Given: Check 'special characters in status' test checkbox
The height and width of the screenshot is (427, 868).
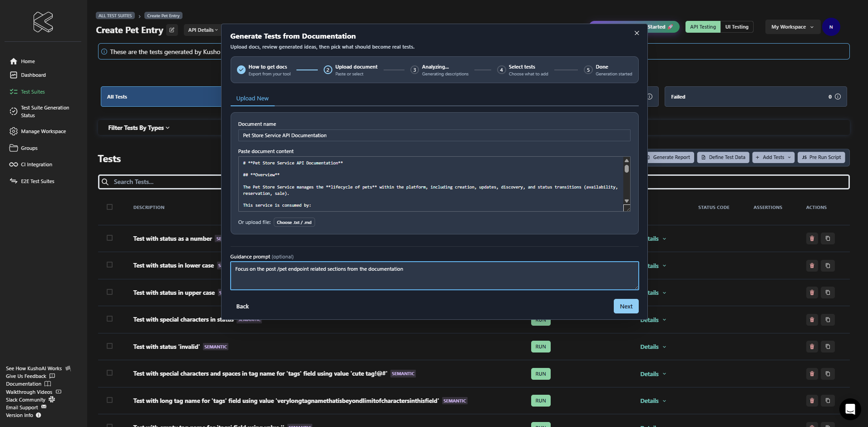Looking at the screenshot, I should (109, 319).
